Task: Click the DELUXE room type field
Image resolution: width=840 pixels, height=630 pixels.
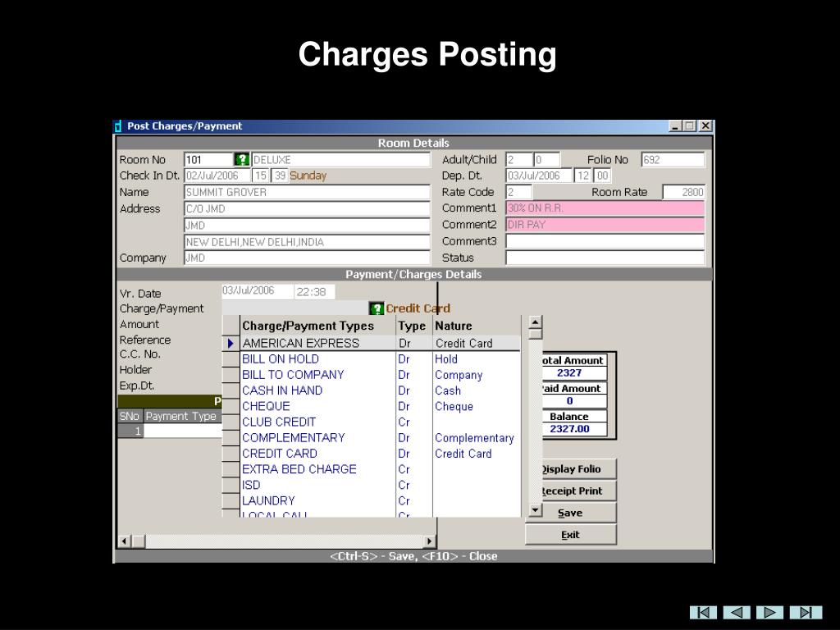Action: click(x=340, y=160)
